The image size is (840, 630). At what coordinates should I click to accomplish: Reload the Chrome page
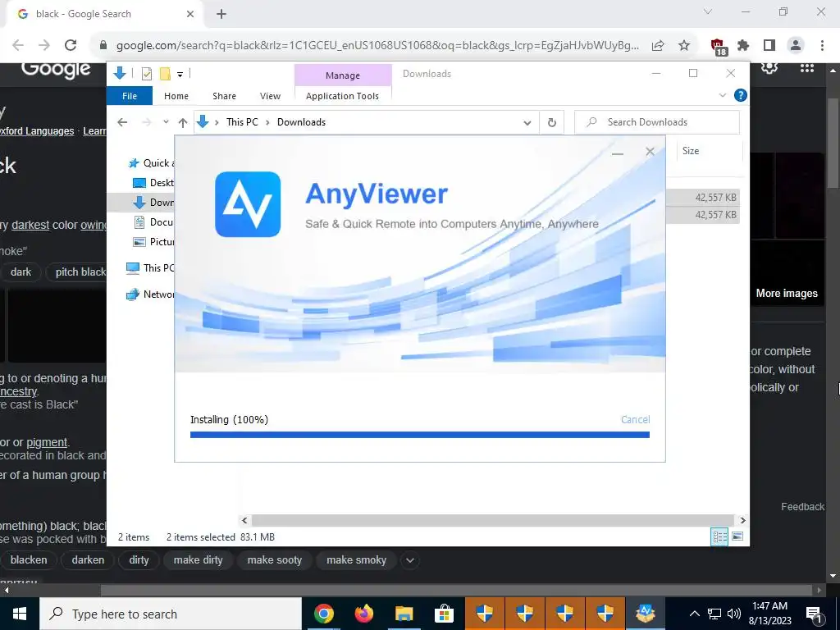tap(71, 46)
